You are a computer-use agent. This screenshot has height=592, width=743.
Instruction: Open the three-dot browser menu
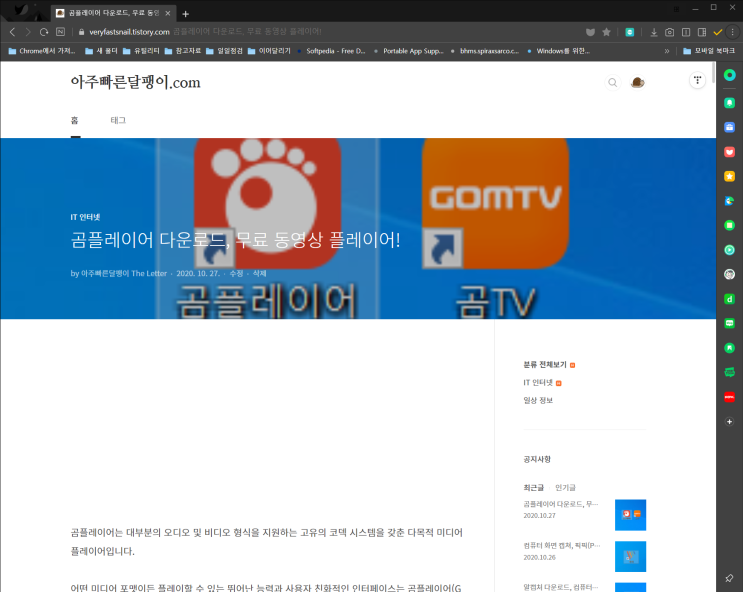pos(733,32)
